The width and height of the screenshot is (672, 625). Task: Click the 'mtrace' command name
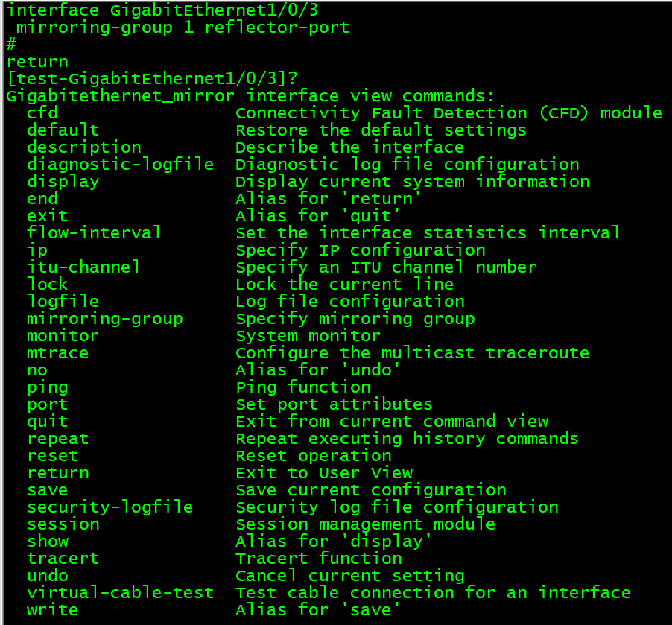(x=58, y=353)
